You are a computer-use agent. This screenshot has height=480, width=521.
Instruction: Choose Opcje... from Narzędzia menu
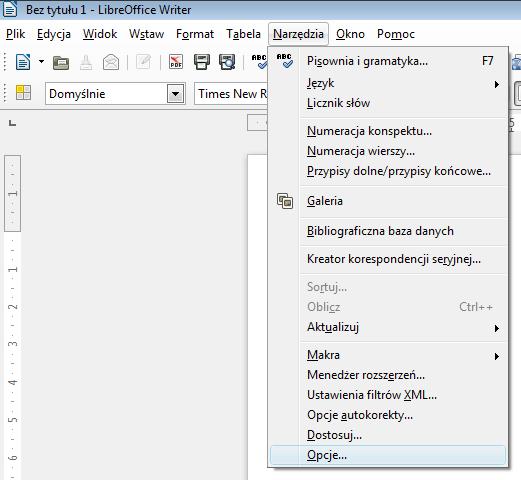388,455
